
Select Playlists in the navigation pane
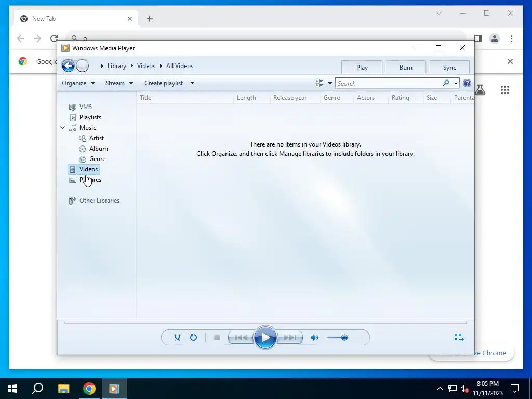click(x=85, y=117)
